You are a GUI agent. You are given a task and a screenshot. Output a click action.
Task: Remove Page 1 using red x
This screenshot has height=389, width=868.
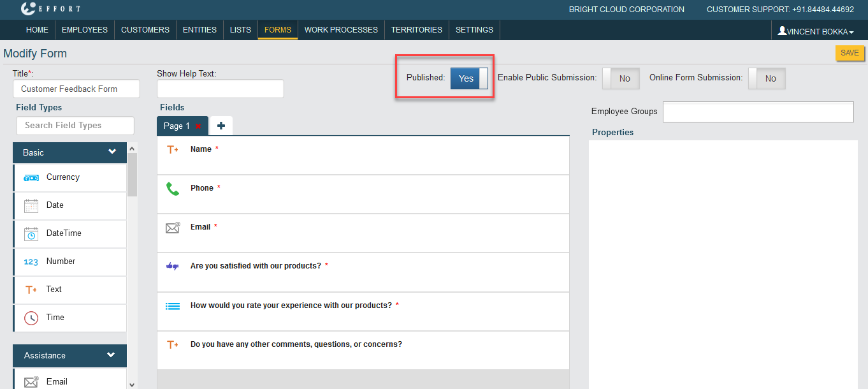click(198, 126)
